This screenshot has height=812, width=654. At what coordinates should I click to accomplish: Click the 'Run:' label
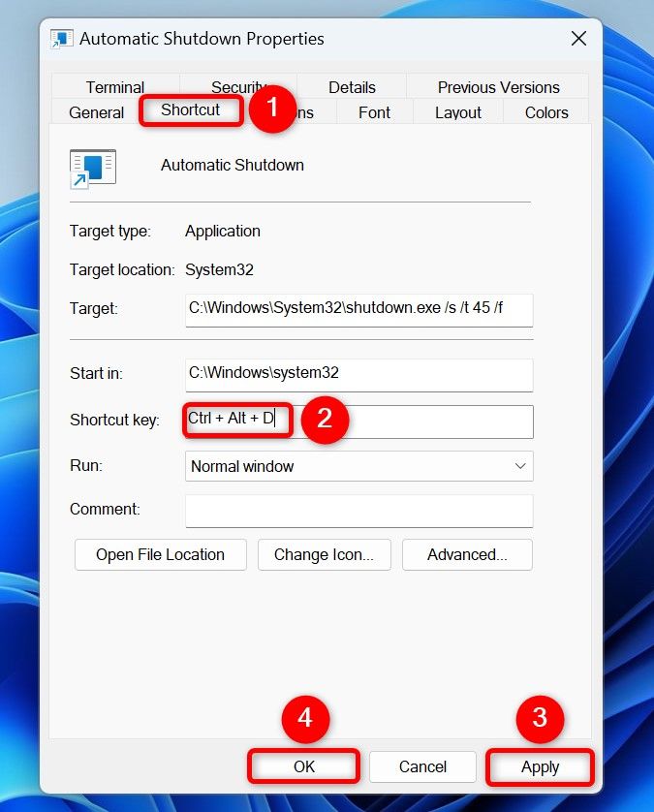point(86,465)
